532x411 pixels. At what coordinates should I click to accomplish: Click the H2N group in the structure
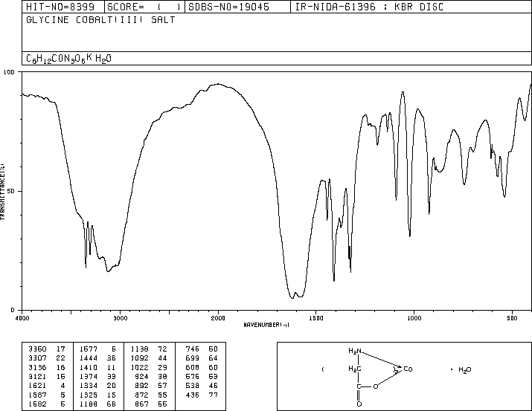(355, 351)
